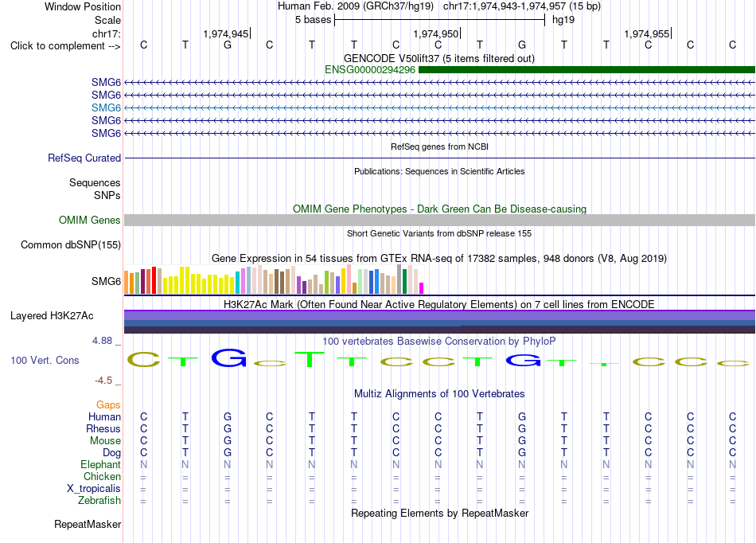
Task: Click the tallest blue G in conservation logo
Action: [x=229, y=358]
